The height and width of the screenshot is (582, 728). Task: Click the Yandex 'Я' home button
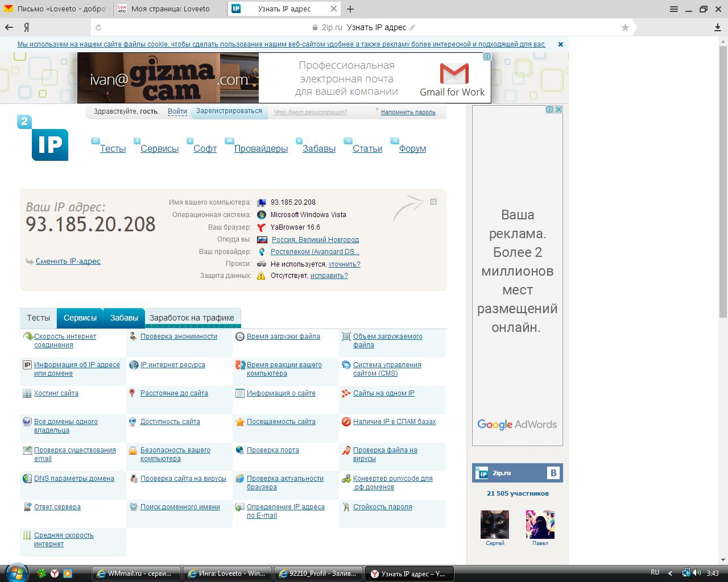[x=26, y=27]
